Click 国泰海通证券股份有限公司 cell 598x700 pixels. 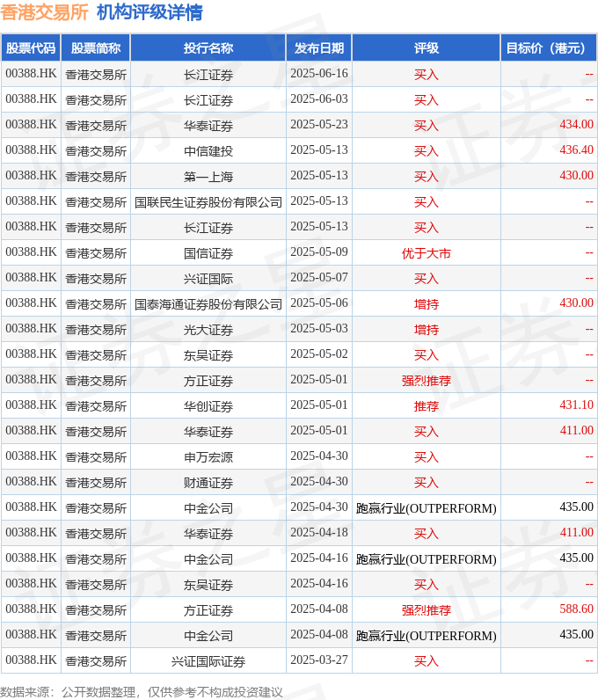[x=208, y=304]
